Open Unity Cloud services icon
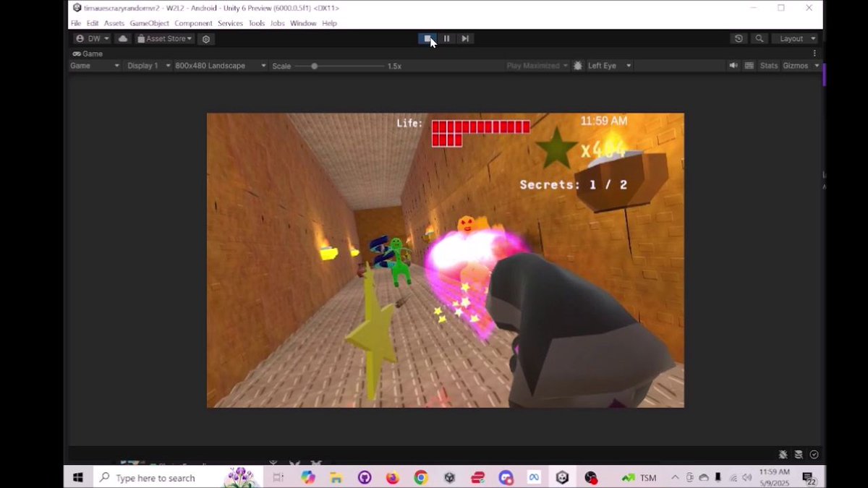The width and height of the screenshot is (868, 488). [x=122, y=38]
